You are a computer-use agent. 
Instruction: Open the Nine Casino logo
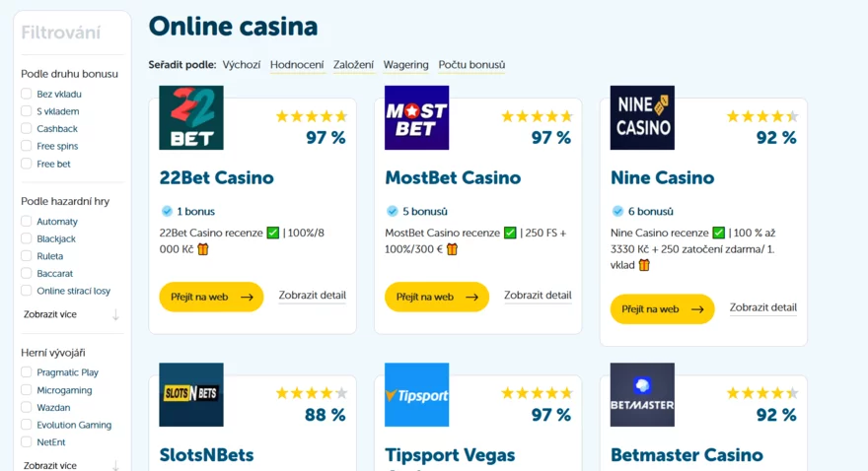tap(642, 118)
